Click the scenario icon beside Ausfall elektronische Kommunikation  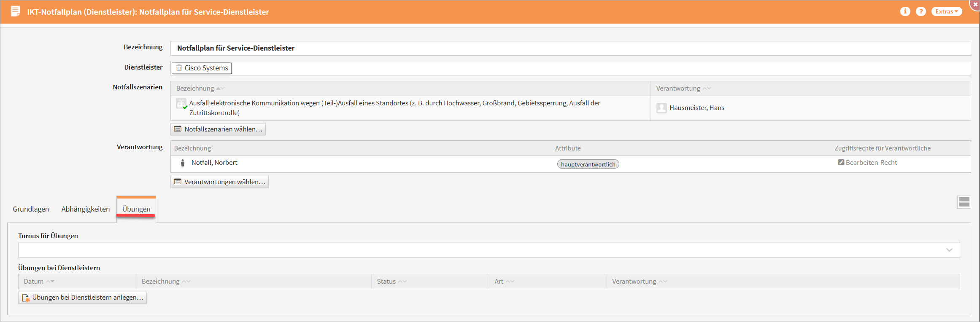coord(181,104)
